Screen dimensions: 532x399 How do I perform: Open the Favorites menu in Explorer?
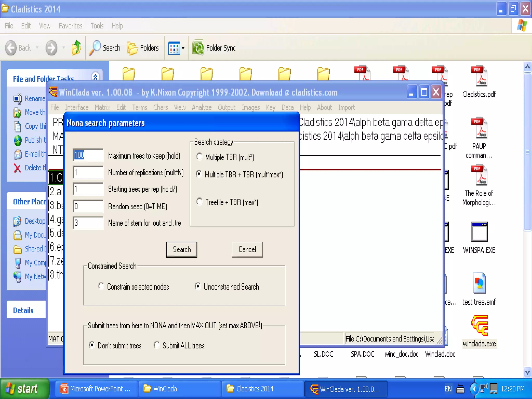pyautogui.click(x=70, y=26)
